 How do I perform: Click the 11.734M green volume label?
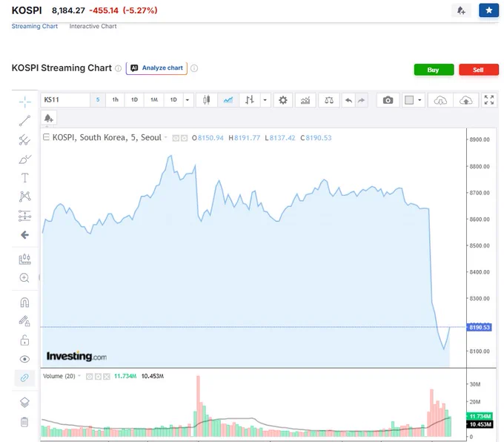(x=480, y=416)
